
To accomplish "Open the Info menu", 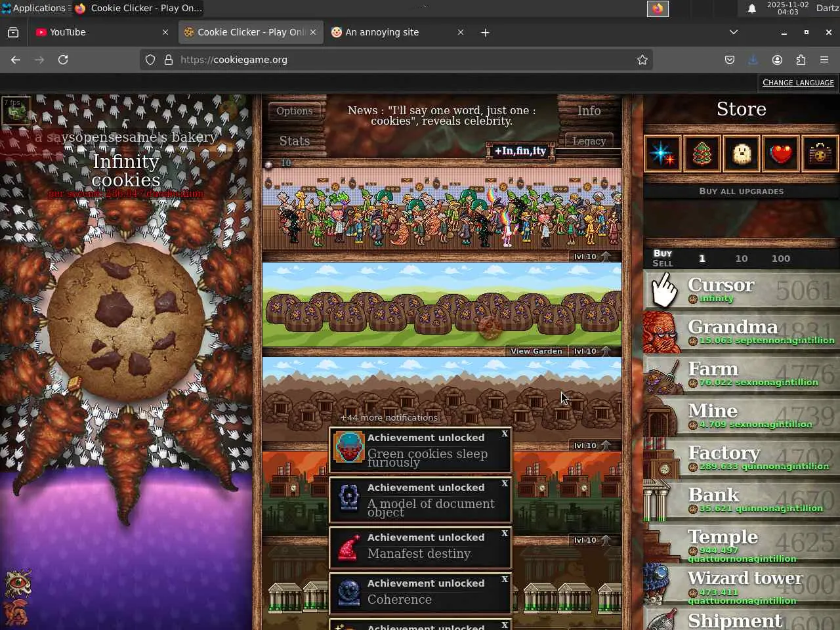I will (x=589, y=111).
